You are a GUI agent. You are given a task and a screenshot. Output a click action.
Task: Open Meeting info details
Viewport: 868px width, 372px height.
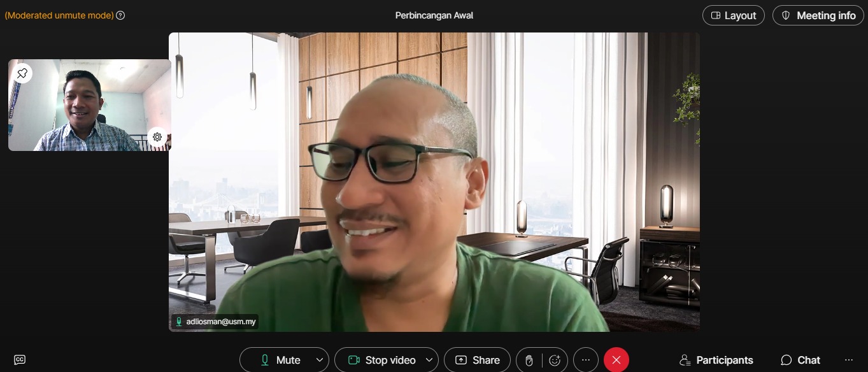tap(818, 15)
